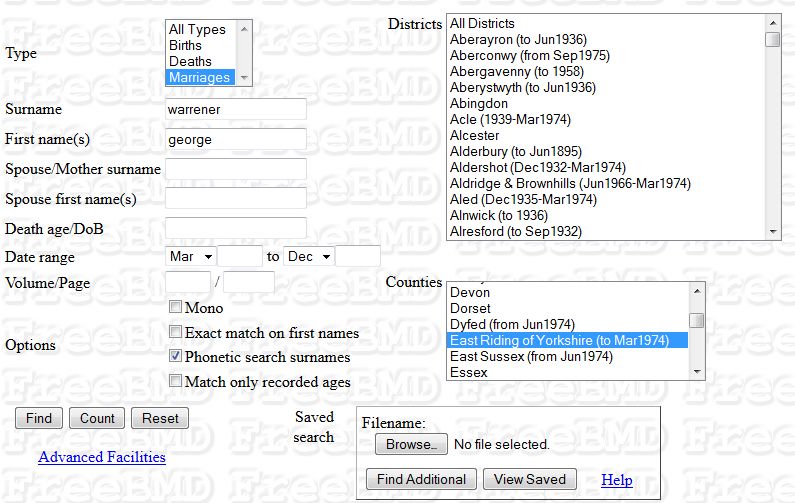Focus the Spouse first name(s) field
The width and height of the screenshot is (795, 503).
[236, 198]
